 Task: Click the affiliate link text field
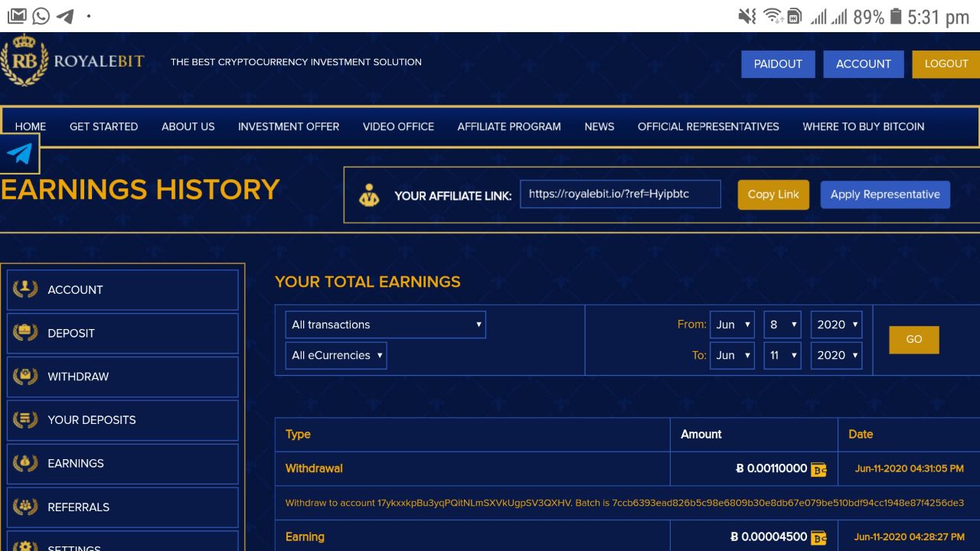620,194
